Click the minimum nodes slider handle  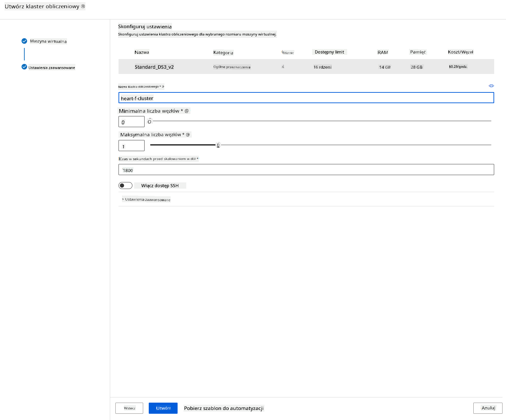[149, 121]
